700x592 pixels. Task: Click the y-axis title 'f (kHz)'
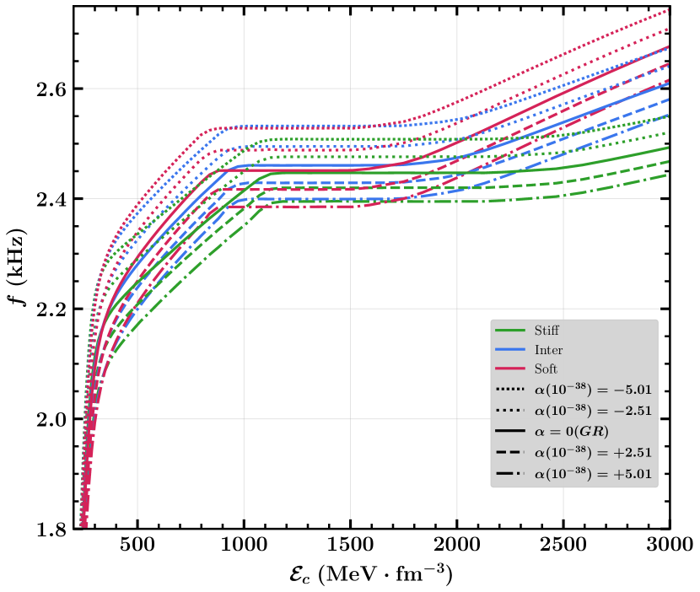point(17,267)
